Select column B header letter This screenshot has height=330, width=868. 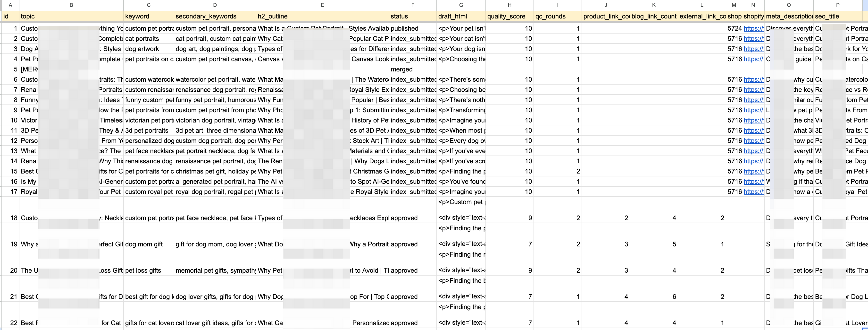71,5
